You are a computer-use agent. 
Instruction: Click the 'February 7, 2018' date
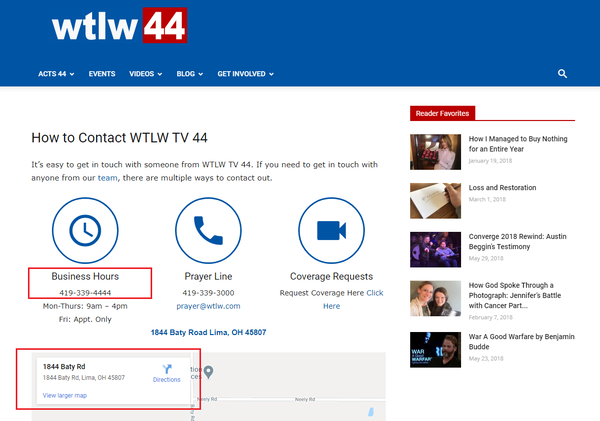pyautogui.click(x=491, y=317)
